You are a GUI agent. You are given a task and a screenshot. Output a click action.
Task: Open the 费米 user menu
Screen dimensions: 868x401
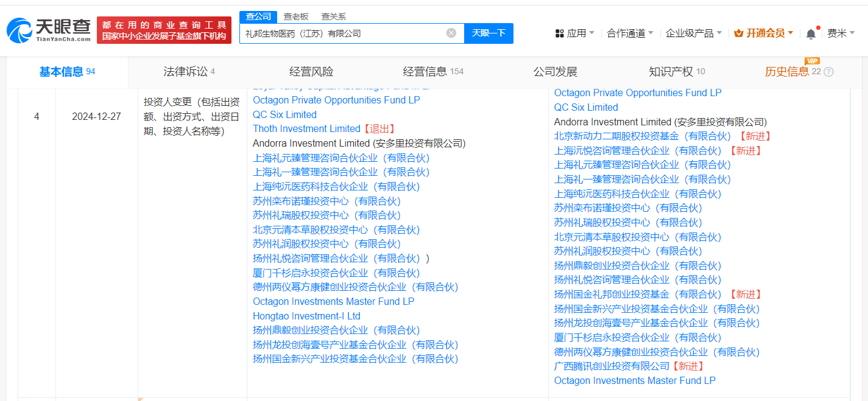(841, 33)
